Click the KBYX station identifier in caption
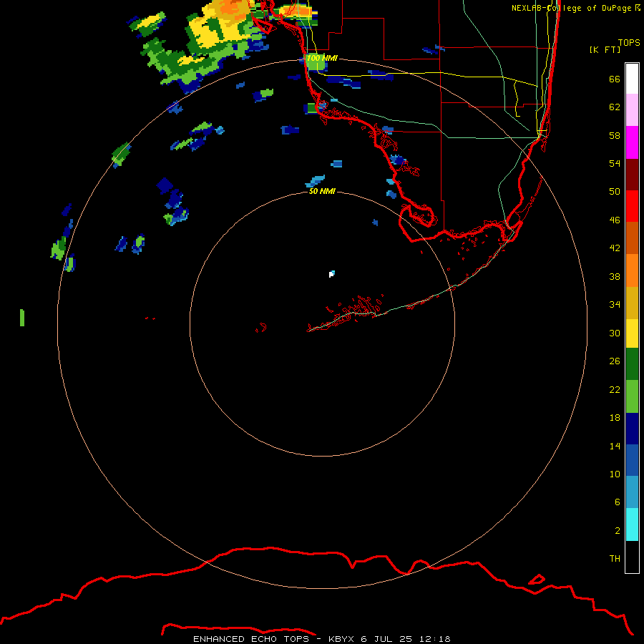This screenshot has height=644, width=644. [x=341, y=639]
